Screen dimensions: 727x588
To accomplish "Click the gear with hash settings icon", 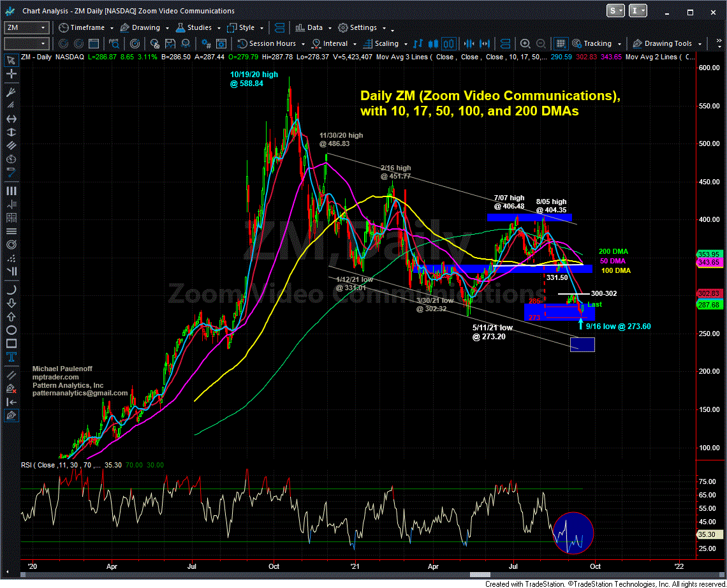I will coord(207,43).
